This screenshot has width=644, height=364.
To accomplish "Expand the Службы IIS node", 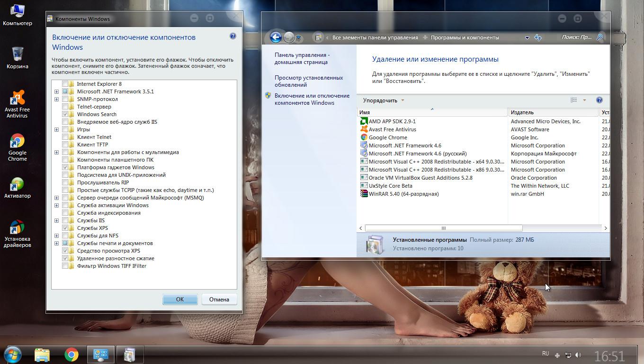I will [56, 220].
